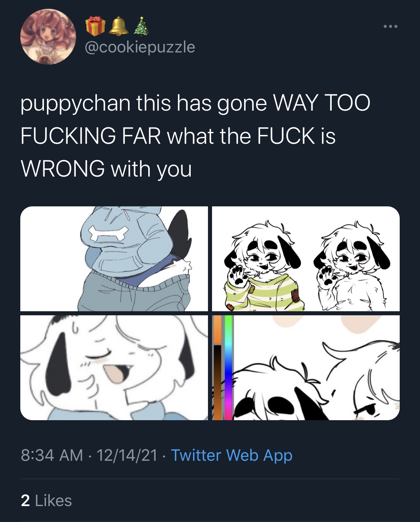Viewport: 420px width, 522px height.
Task: Open the cookiepuzzle profile avatar
Action: [x=48, y=37]
